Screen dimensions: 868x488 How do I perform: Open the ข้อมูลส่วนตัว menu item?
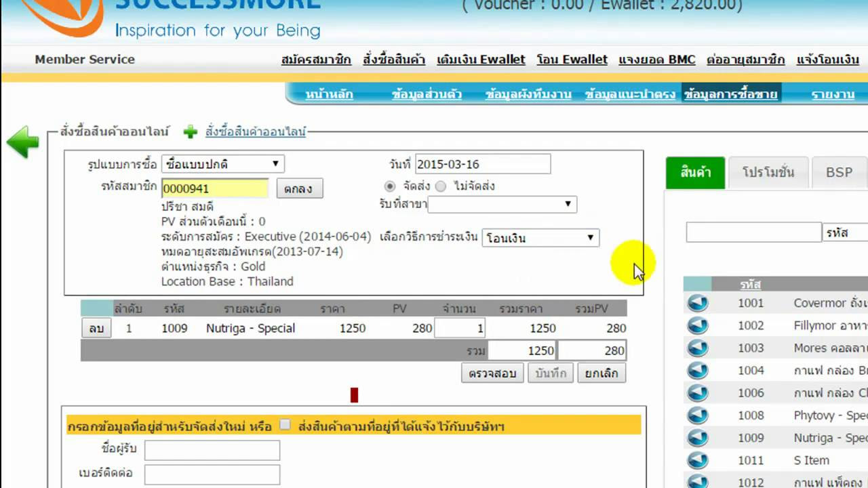click(427, 94)
